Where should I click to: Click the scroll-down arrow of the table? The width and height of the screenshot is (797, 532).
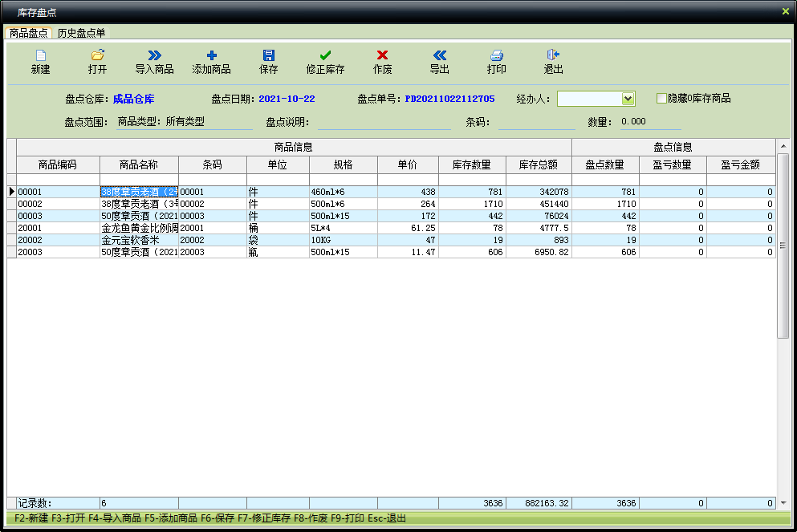783,503
